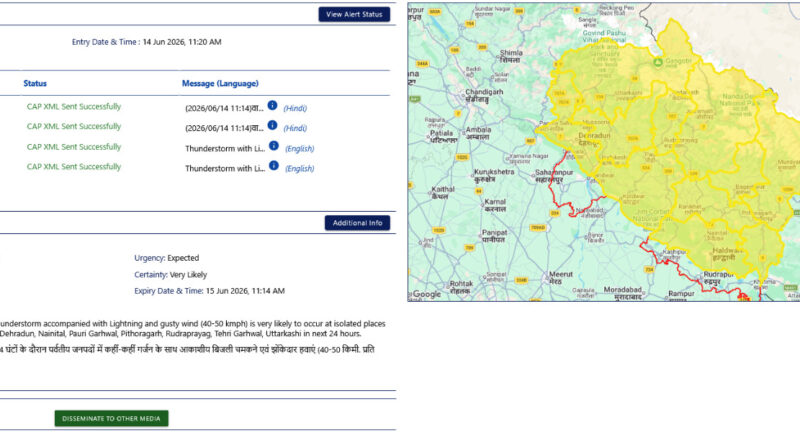This screenshot has width=800, height=445.
Task: Open the first (English) language link
Action: click(x=299, y=149)
